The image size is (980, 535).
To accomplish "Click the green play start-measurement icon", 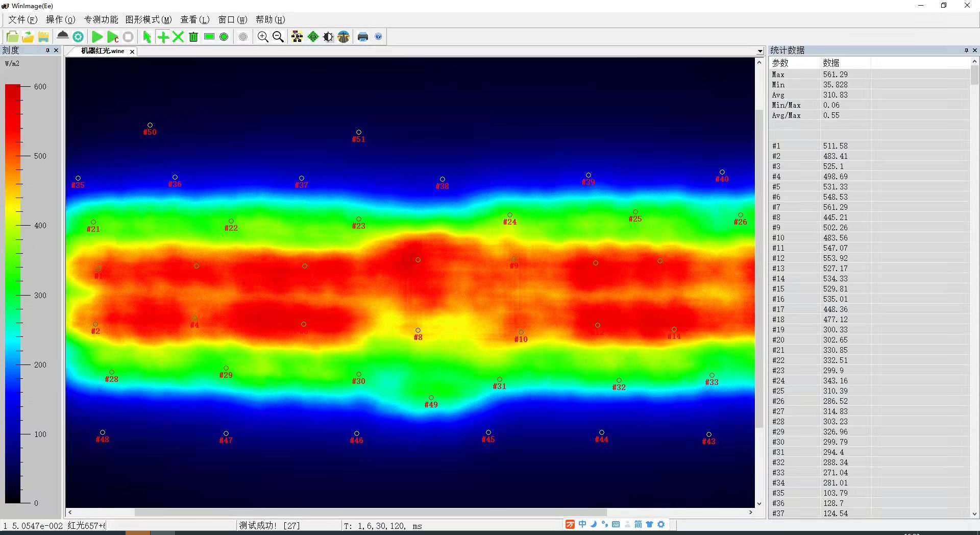I will pos(97,37).
